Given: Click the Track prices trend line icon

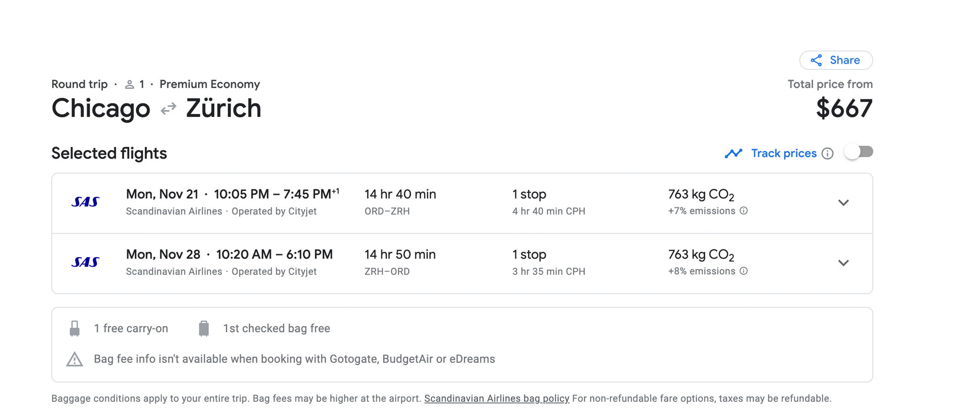Looking at the screenshot, I should click(x=733, y=153).
